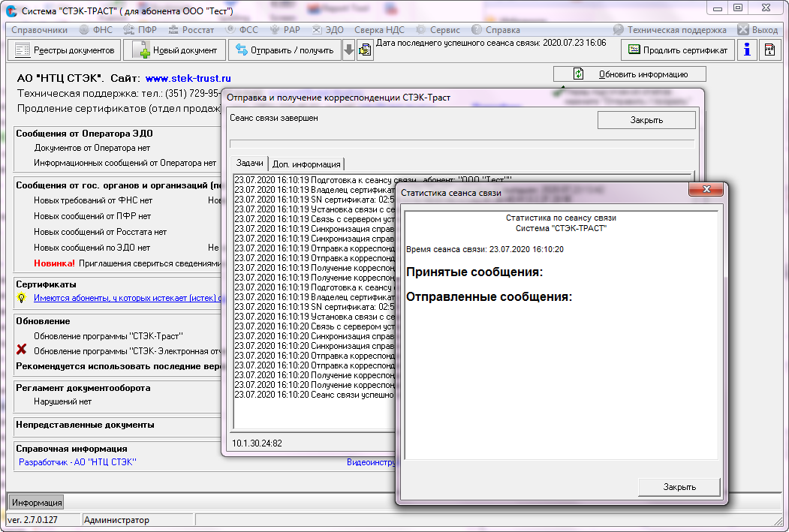Open the Сервис menu
The width and height of the screenshot is (789, 532).
pyautogui.click(x=438, y=30)
